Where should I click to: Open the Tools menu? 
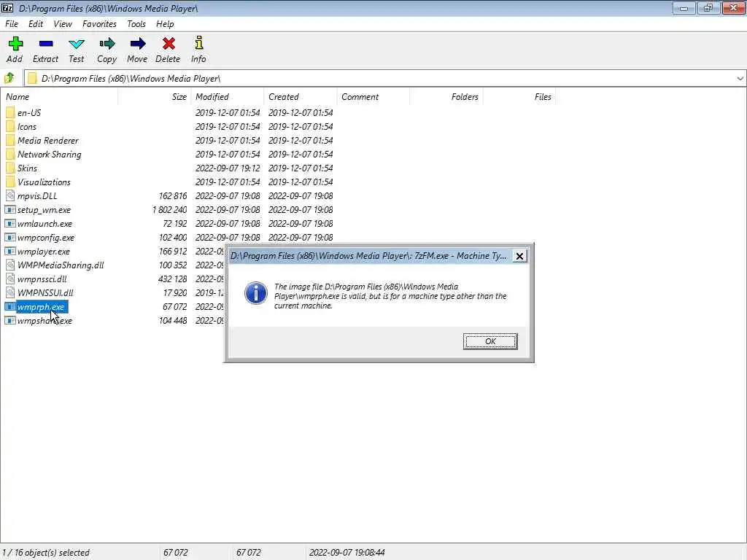(x=136, y=24)
